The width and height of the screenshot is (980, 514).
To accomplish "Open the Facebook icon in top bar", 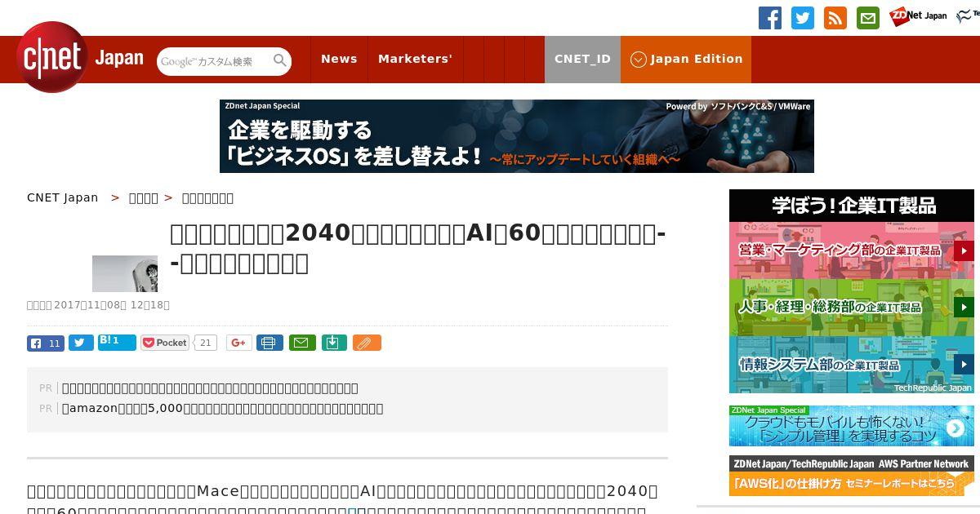I will point(770,18).
